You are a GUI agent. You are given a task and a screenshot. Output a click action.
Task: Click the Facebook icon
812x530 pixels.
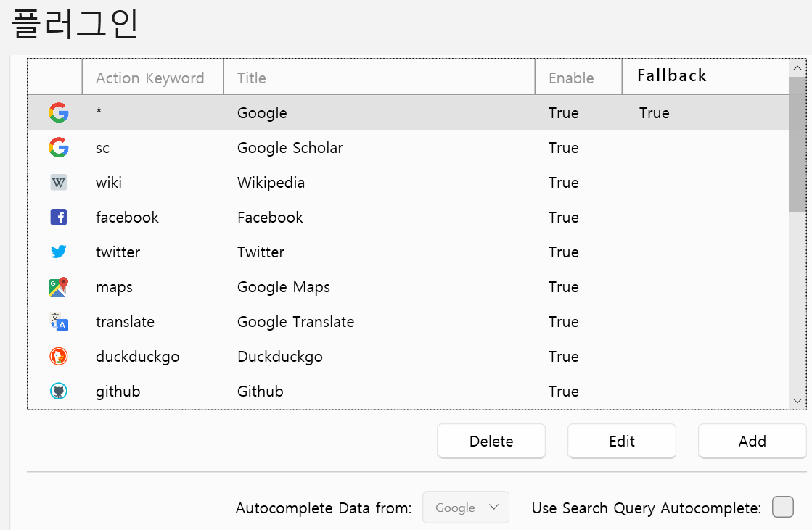(59, 217)
